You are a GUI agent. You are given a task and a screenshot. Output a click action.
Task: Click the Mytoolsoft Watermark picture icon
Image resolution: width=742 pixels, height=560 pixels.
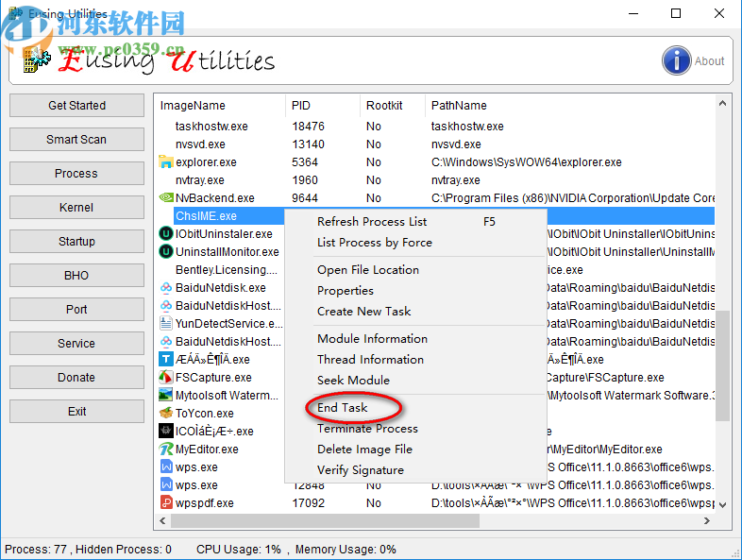165,395
